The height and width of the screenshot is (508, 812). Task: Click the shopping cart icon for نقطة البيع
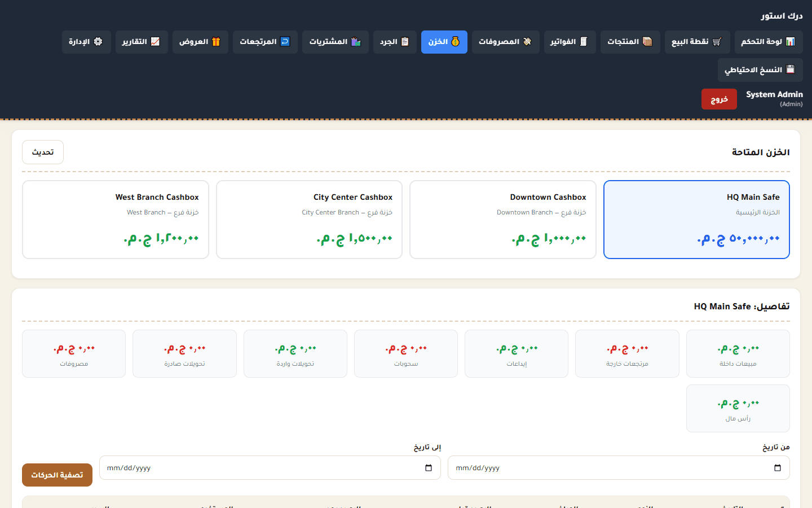tap(717, 42)
